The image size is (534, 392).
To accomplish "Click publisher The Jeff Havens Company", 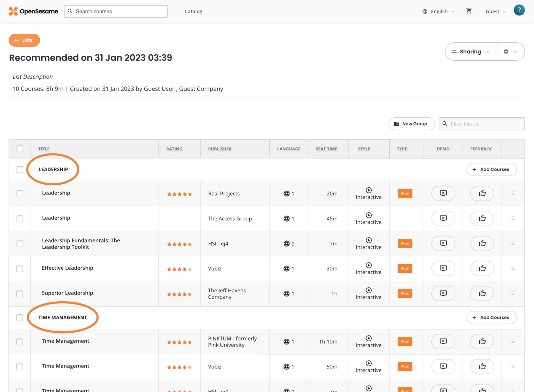I will coord(227,294).
